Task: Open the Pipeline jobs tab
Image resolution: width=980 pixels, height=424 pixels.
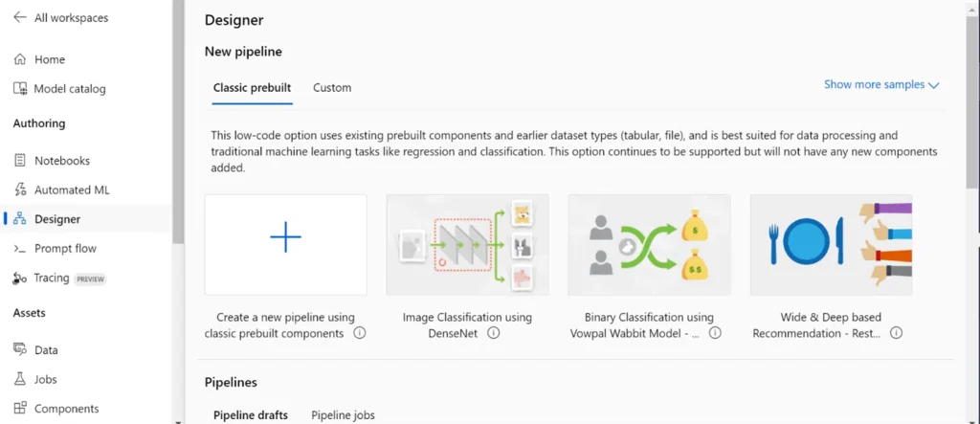Action: coord(343,415)
